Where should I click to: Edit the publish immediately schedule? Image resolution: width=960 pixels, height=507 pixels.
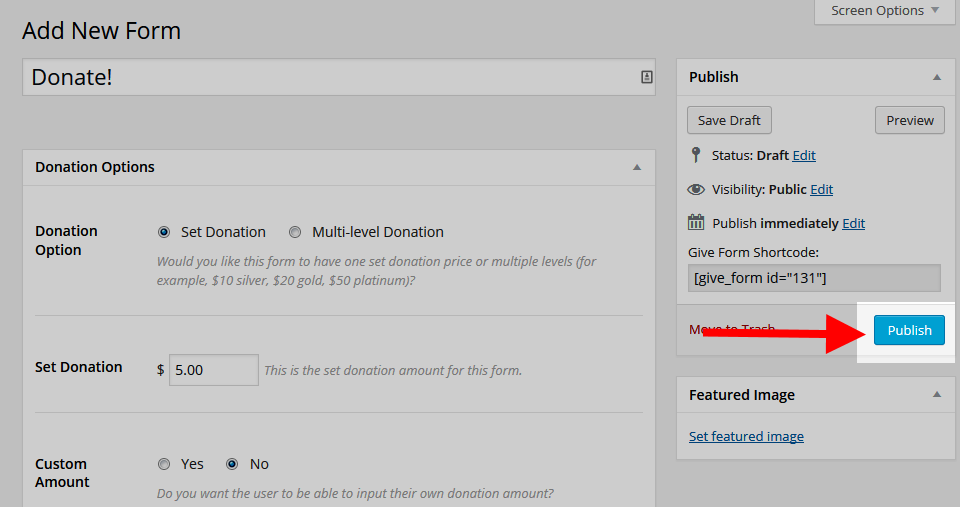coord(853,223)
